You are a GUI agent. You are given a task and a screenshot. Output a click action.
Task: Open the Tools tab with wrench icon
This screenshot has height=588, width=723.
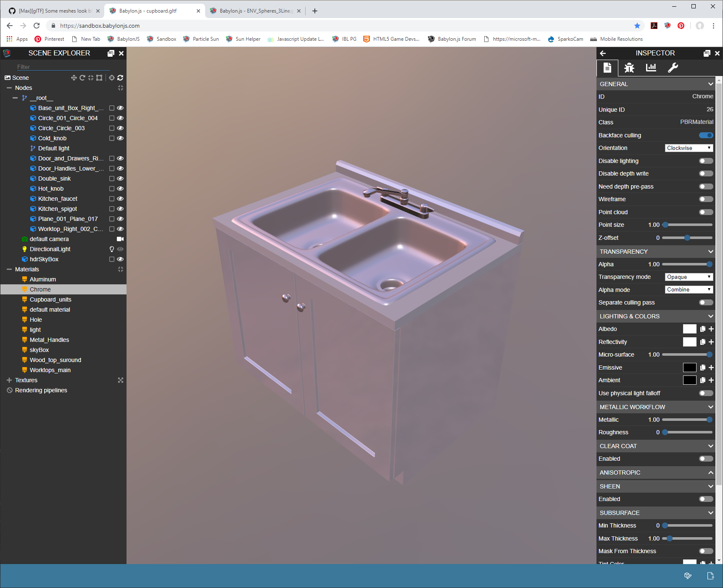[673, 68]
